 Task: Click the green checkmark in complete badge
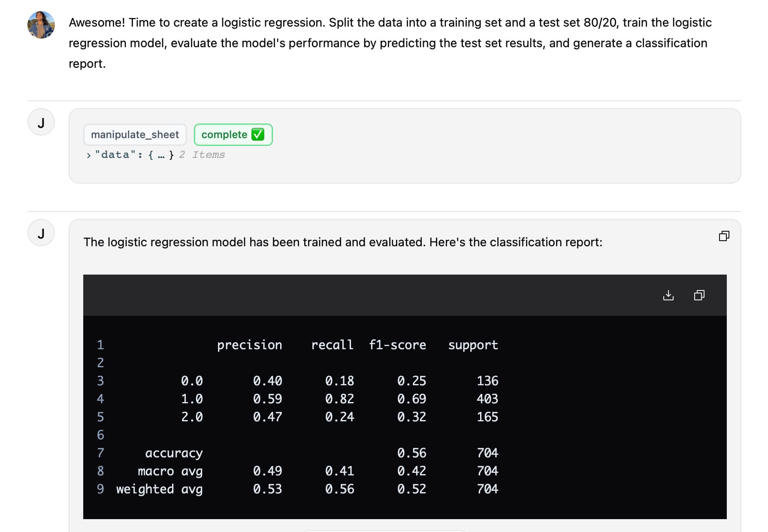pos(258,135)
